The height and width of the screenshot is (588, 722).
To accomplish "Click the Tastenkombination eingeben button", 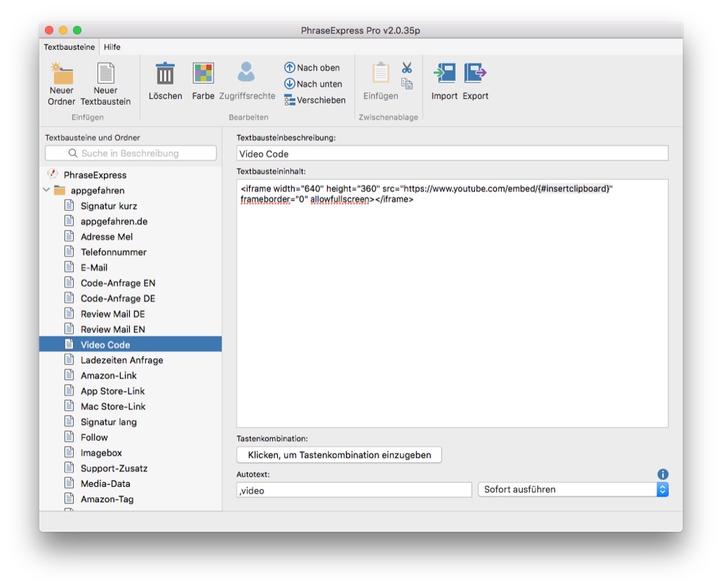I will [339, 455].
